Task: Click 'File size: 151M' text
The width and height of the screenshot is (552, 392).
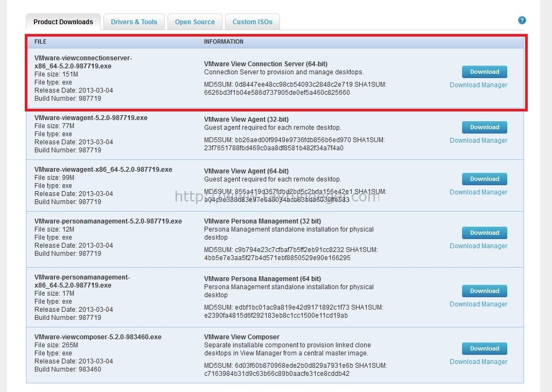Action: pyautogui.click(x=57, y=74)
